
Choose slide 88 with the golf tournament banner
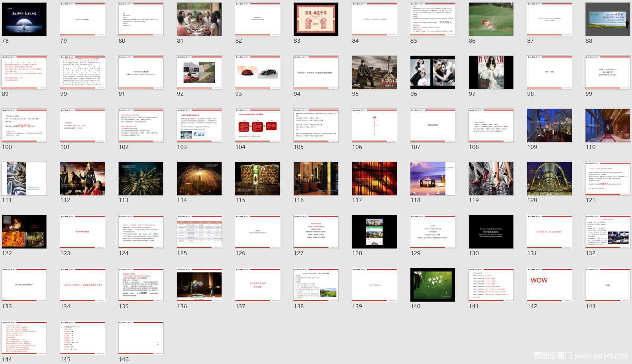click(x=607, y=19)
